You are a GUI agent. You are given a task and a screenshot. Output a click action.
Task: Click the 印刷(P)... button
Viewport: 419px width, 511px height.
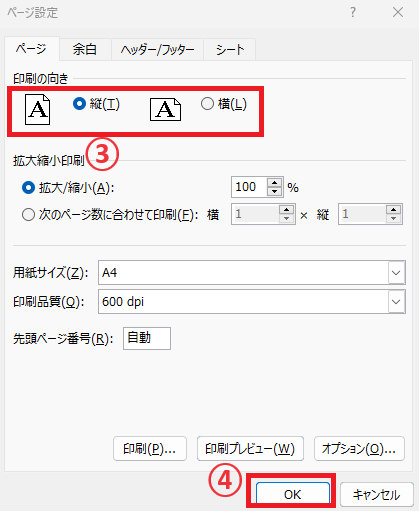(x=150, y=449)
